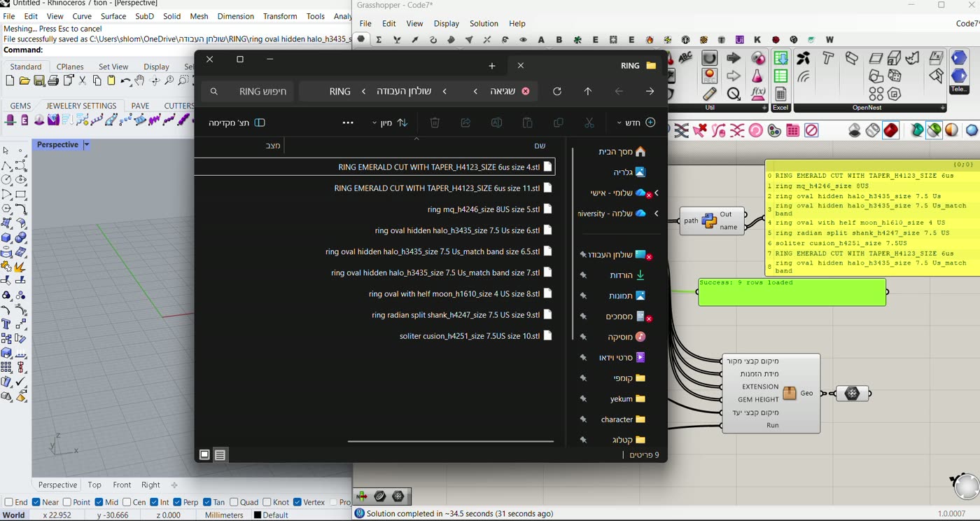
Task: Open the Surface menu in Rhino
Action: tap(113, 16)
